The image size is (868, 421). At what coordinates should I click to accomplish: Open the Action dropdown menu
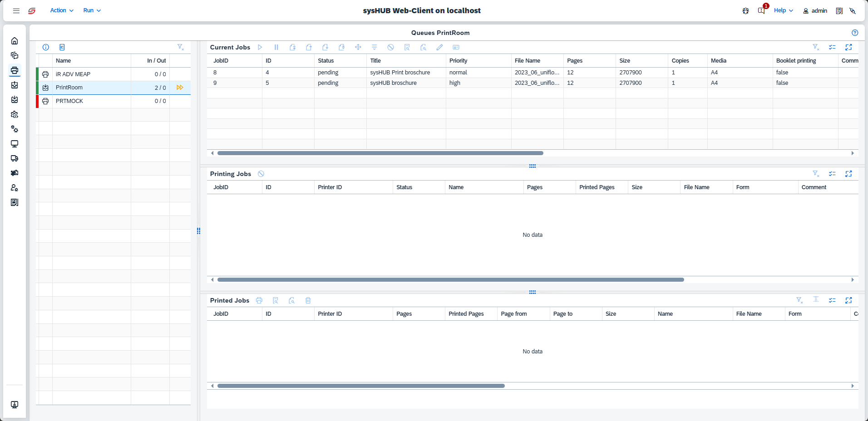pos(62,10)
